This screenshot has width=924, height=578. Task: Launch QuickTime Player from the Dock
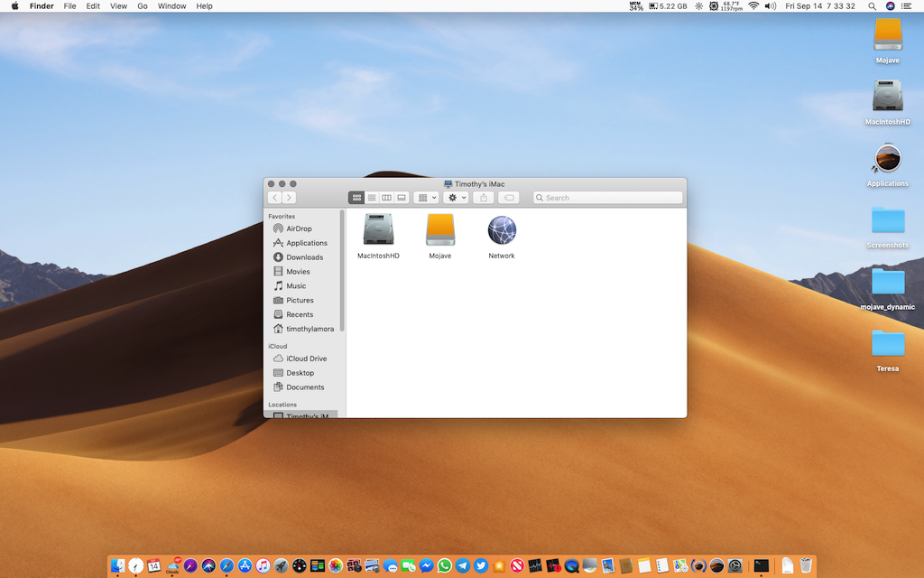pyautogui.click(x=571, y=565)
